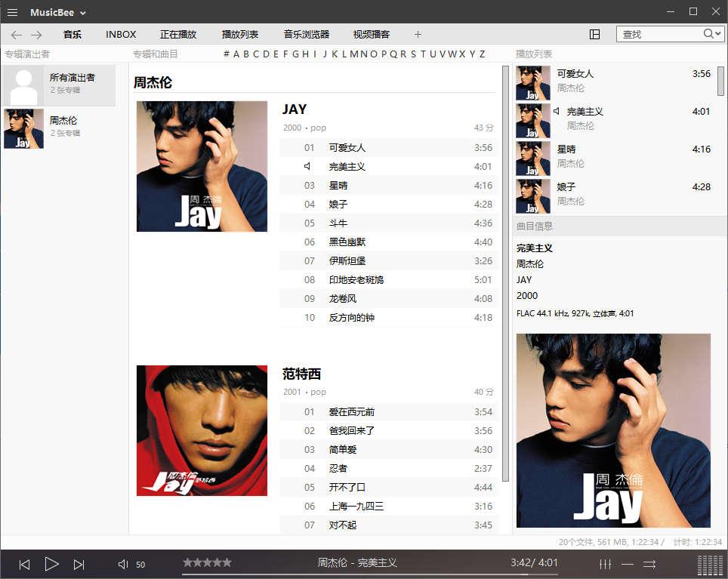Go back with the left arrow
The image size is (728, 579).
tap(17, 35)
